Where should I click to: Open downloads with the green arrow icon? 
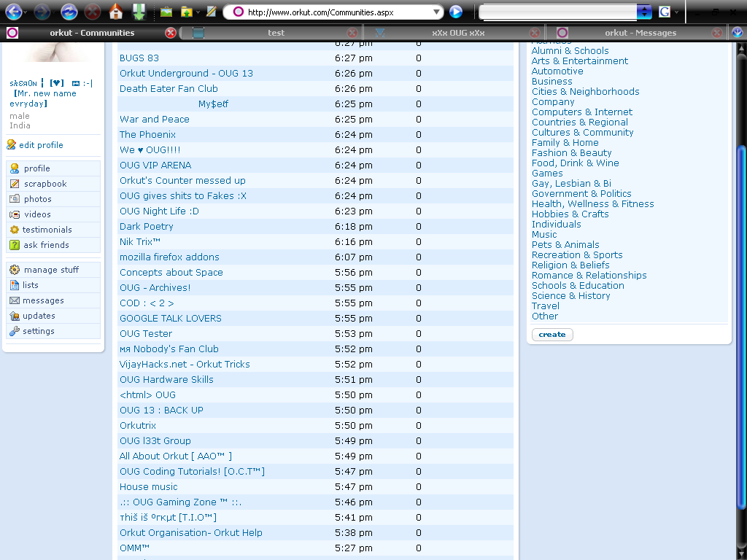tap(139, 12)
